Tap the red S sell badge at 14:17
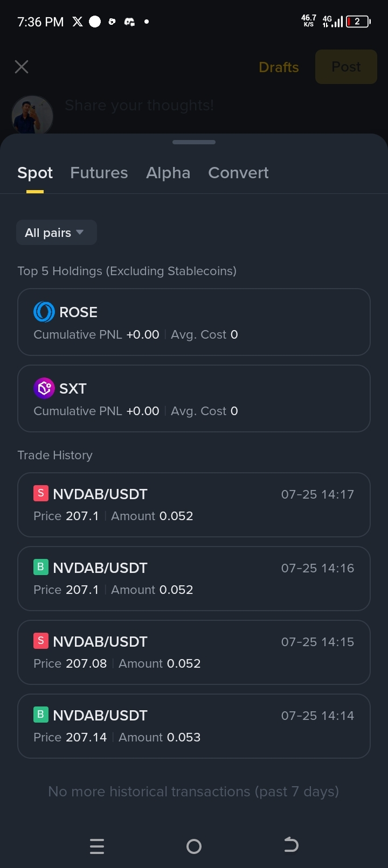Image resolution: width=388 pixels, height=868 pixels. coord(40,493)
